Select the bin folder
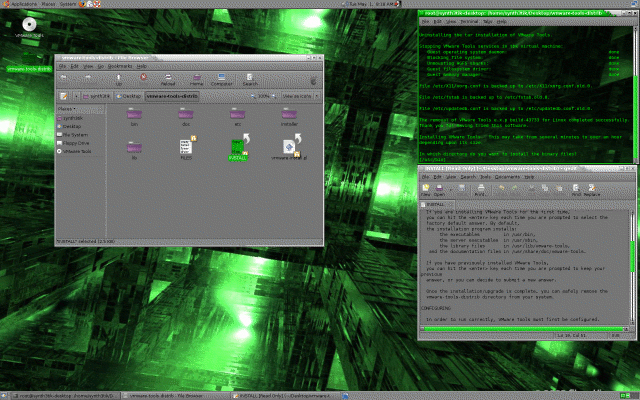 [134, 117]
